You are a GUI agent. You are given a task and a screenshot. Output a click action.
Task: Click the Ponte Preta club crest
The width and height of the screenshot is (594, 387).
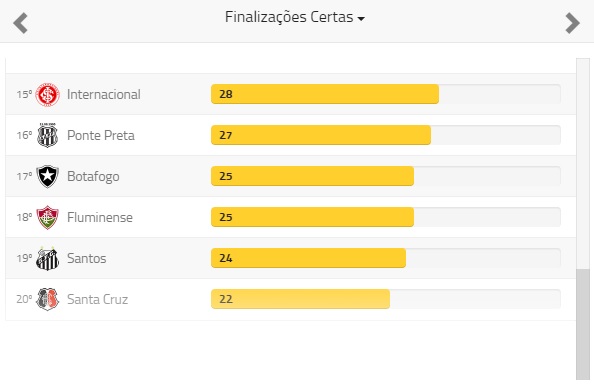pos(47,135)
